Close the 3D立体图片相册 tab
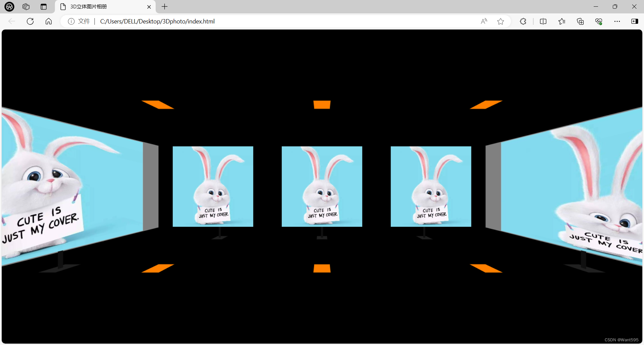The height and width of the screenshot is (345, 644). [149, 7]
